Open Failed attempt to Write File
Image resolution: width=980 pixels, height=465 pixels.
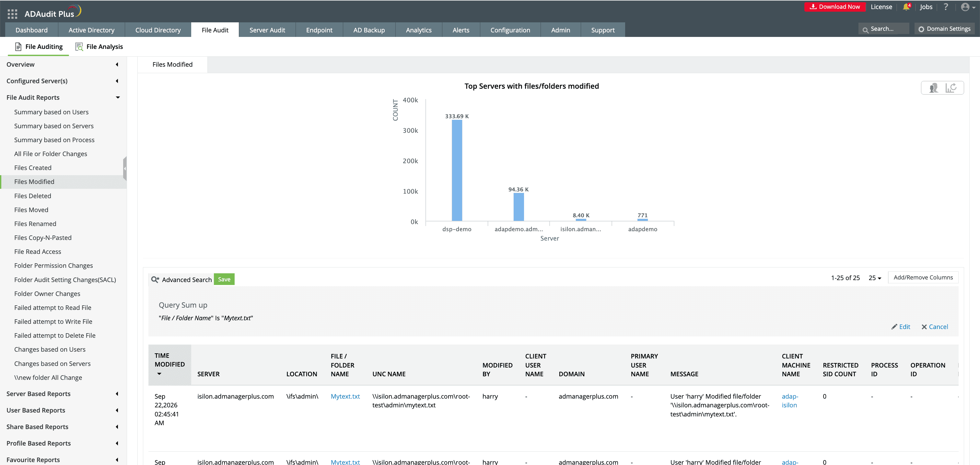coord(53,322)
